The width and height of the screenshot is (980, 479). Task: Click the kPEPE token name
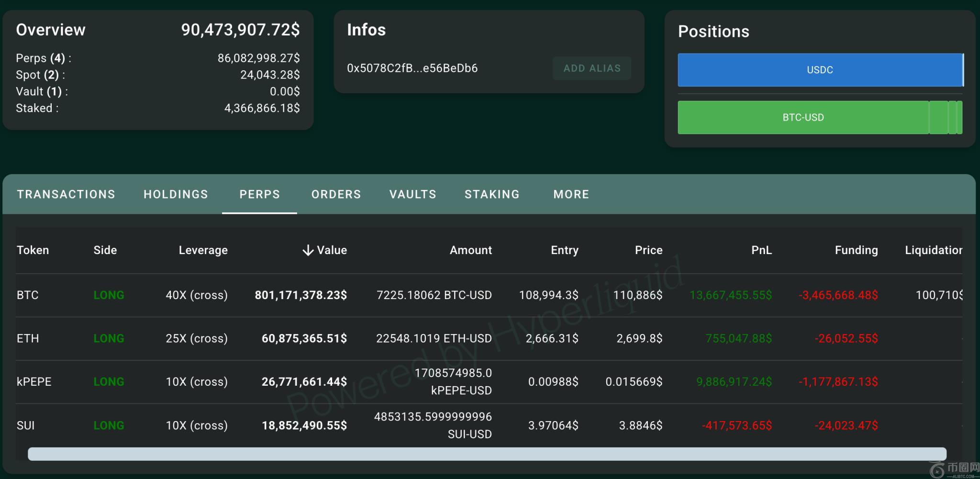[34, 382]
